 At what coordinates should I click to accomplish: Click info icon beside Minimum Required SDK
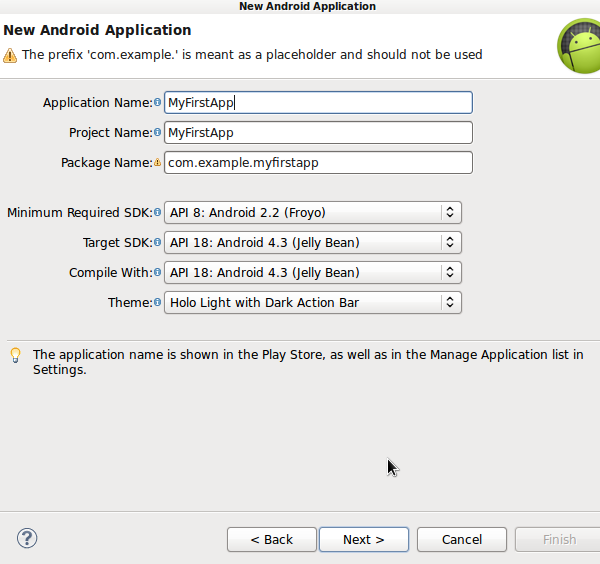157,213
